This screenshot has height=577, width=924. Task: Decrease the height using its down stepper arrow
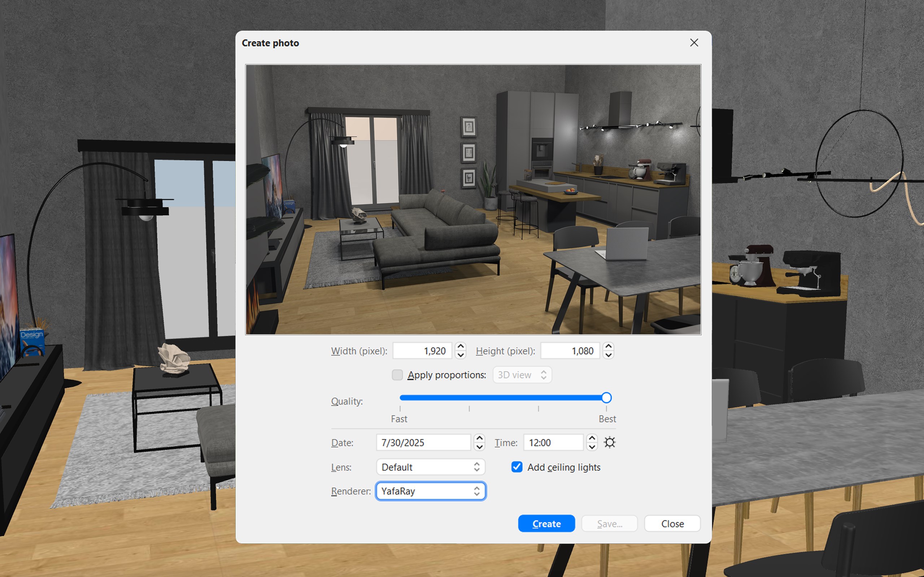608,355
